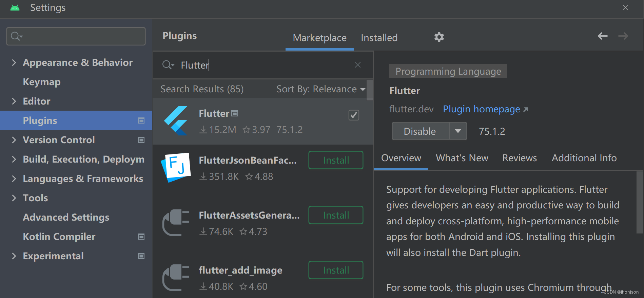
Task: Expand Appearance & Behavior section
Action: (14, 62)
